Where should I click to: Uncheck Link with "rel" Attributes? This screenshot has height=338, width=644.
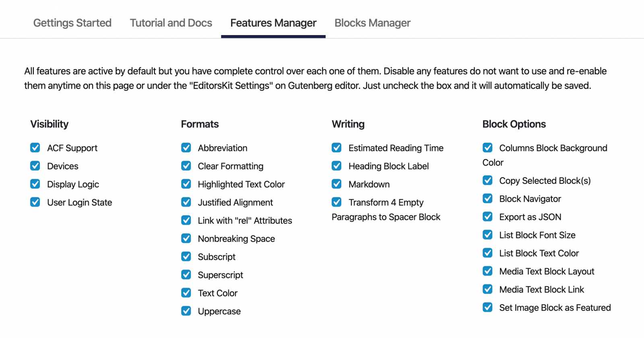coord(186,220)
